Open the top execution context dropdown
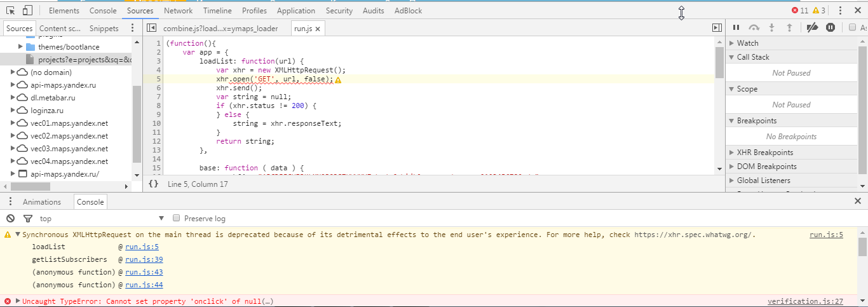Image resolution: width=868 pixels, height=307 pixels. (102, 218)
